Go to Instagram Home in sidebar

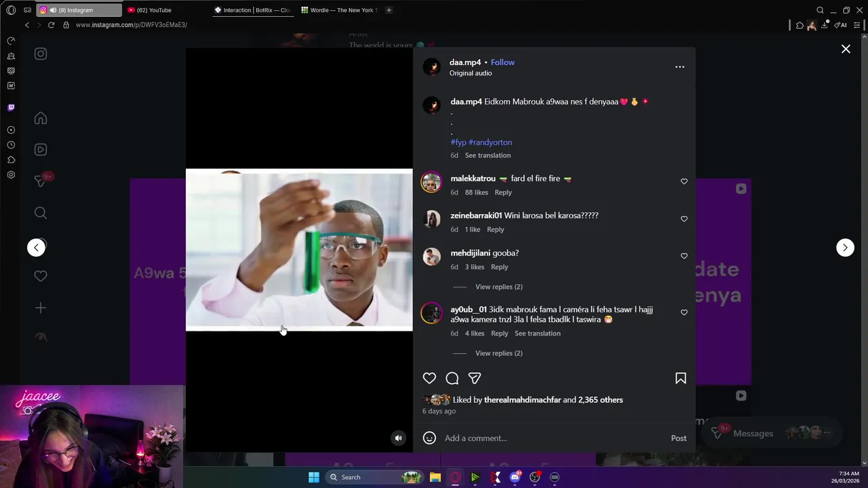[x=41, y=119]
